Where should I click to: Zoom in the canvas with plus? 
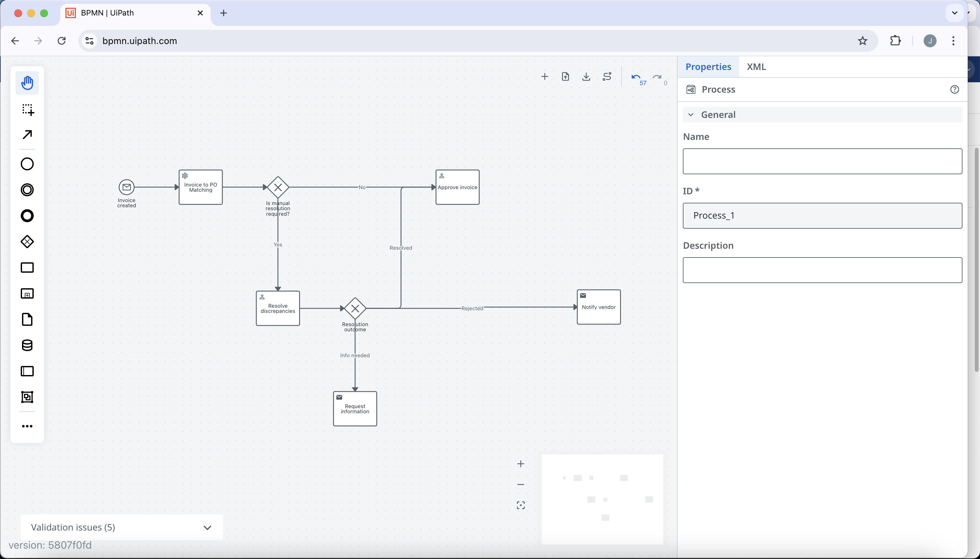click(x=520, y=464)
